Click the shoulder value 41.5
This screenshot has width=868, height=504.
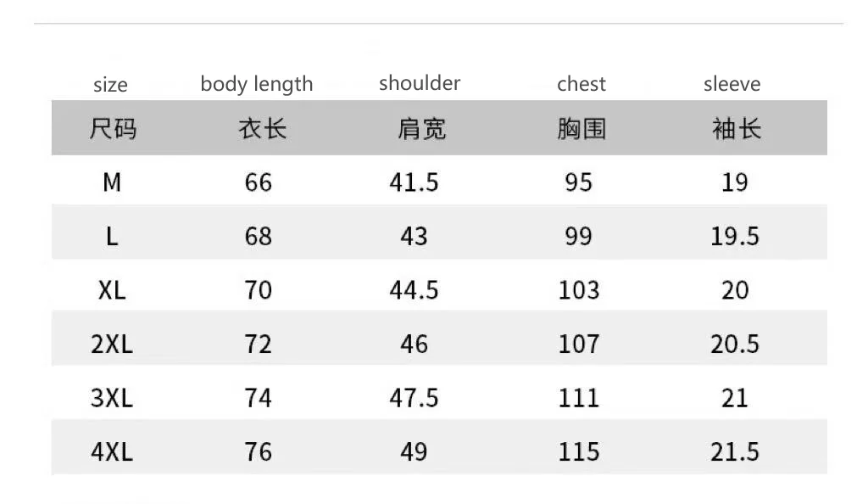[414, 182]
